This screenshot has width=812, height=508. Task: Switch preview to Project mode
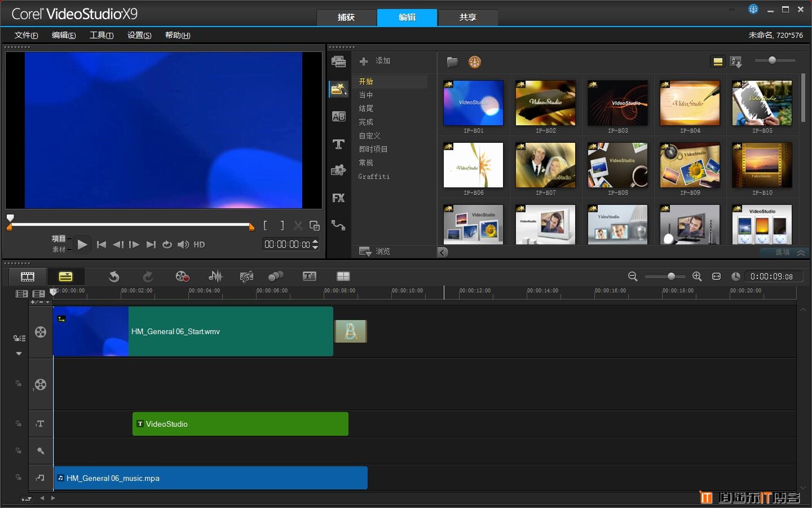(x=59, y=239)
